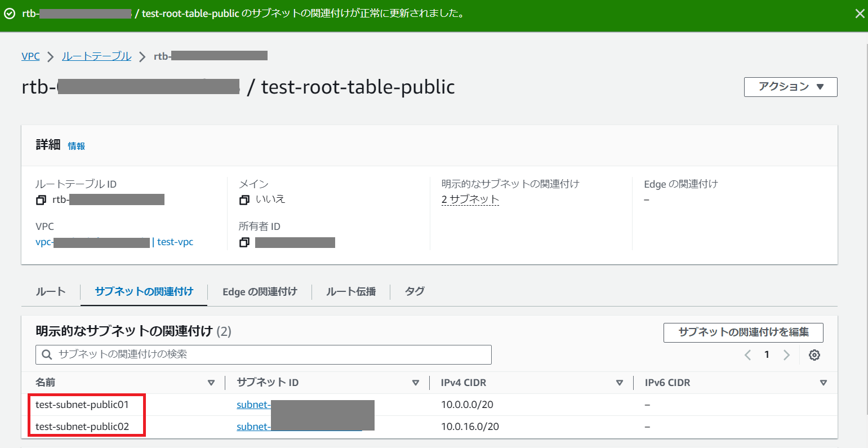
Task: Select the ルート伝播 tab
Action: 350,291
